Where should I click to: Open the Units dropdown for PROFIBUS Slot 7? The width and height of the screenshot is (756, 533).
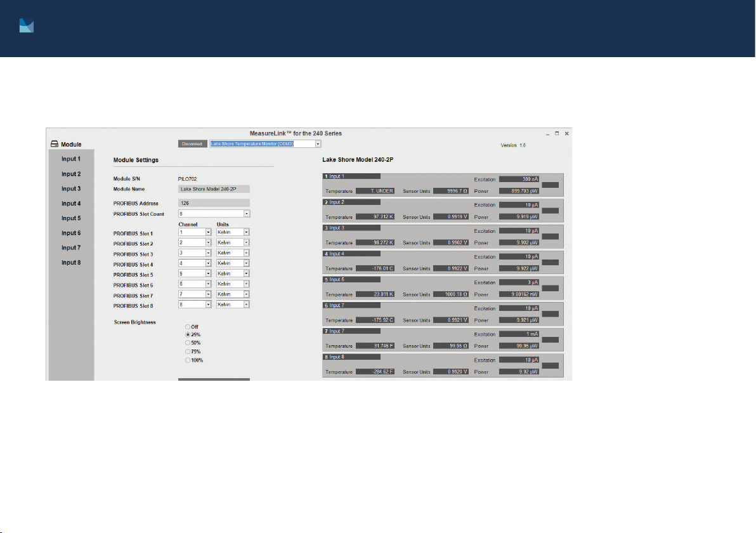pyautogui.click(x=246, y=294)
